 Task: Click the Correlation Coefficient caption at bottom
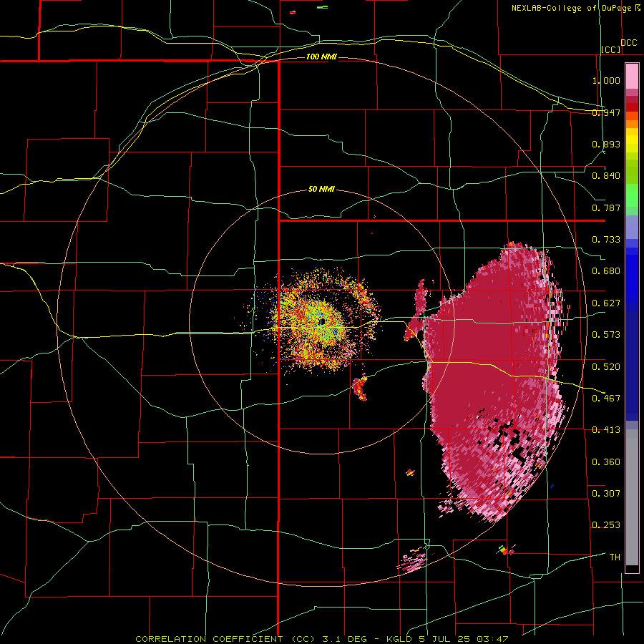[322, 639]
